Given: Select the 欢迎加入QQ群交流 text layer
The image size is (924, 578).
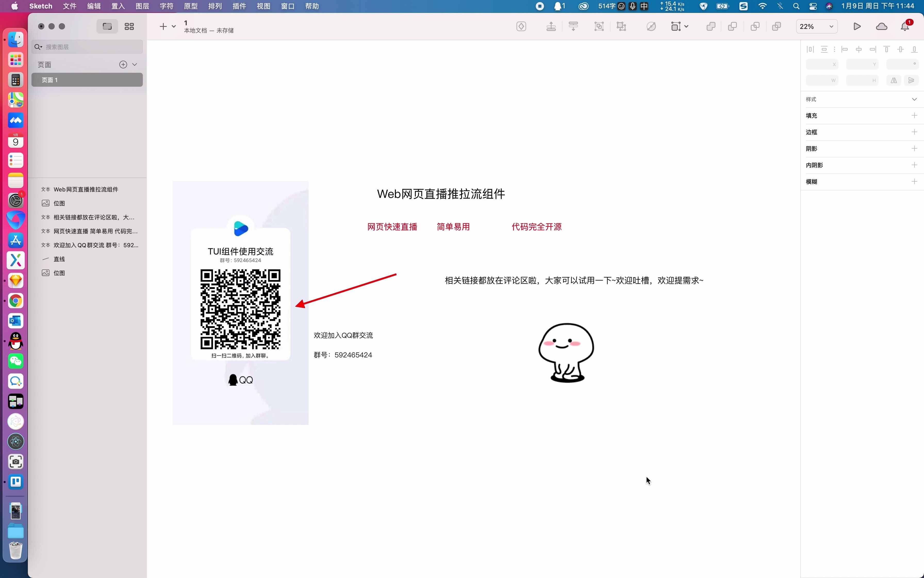Looking at the screenshot, I should [87, 245].
